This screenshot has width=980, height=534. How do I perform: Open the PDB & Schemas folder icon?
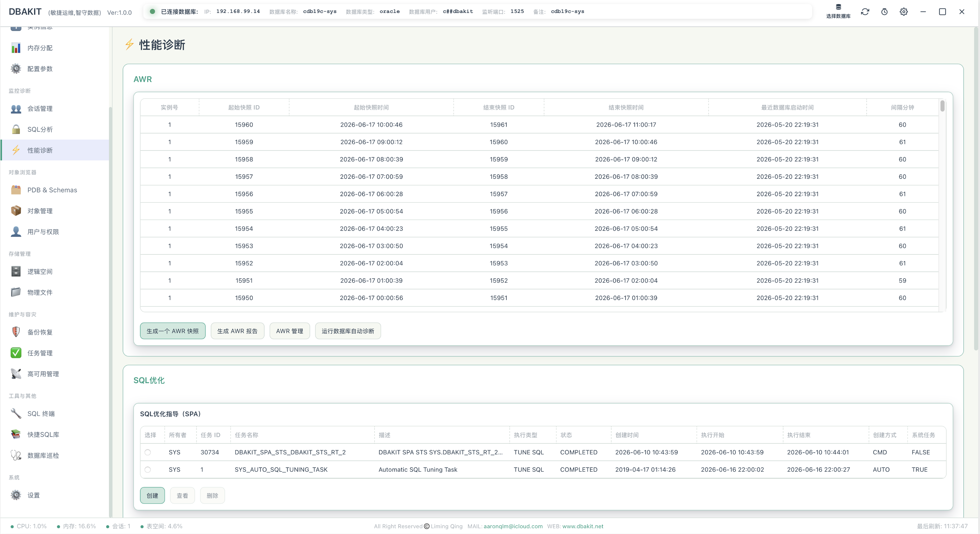tap(16, 190)
